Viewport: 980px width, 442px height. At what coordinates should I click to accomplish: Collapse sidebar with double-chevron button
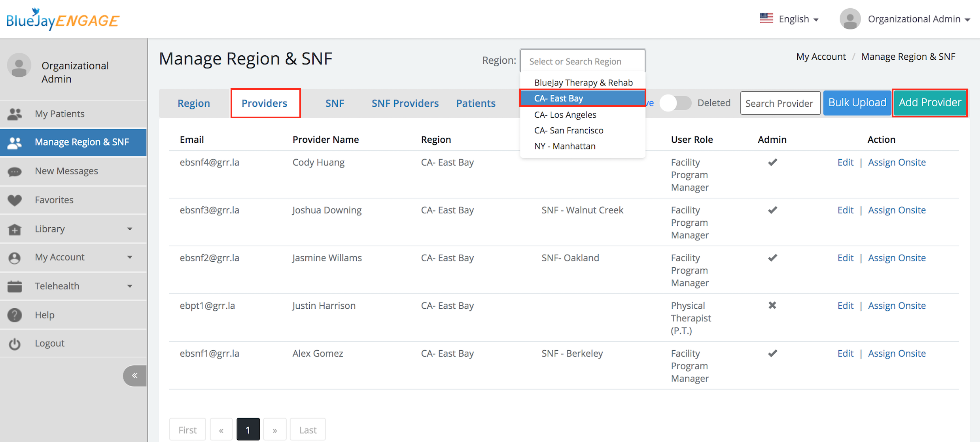[x=135, y=376]
